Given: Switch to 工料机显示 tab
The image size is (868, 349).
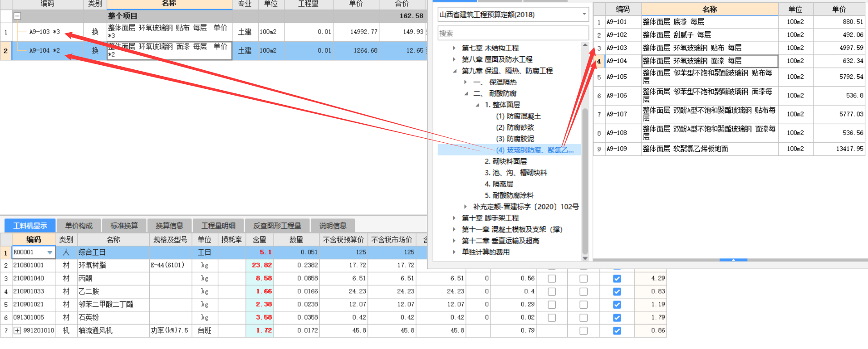Looking at the screenshot, I should click(30, 226).
